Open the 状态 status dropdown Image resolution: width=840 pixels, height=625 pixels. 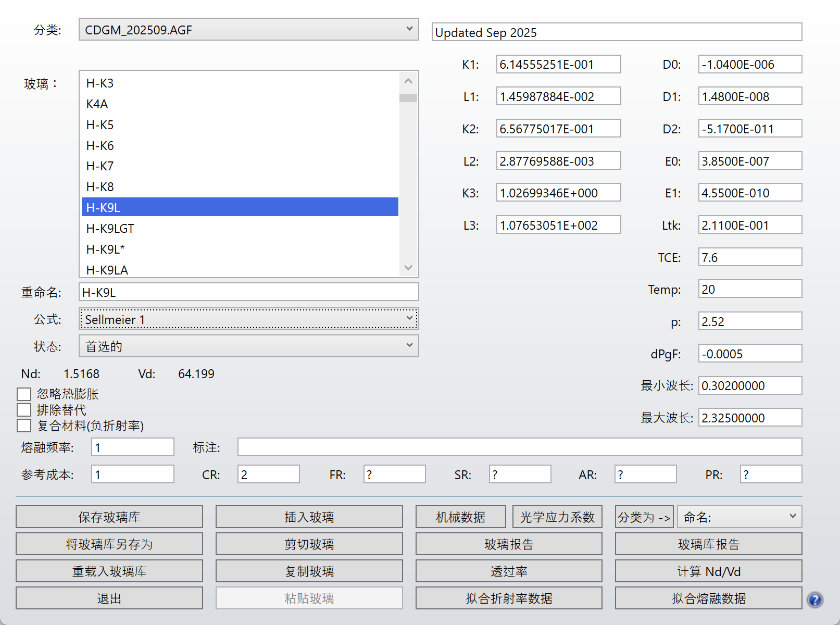[x=248, y=346]
